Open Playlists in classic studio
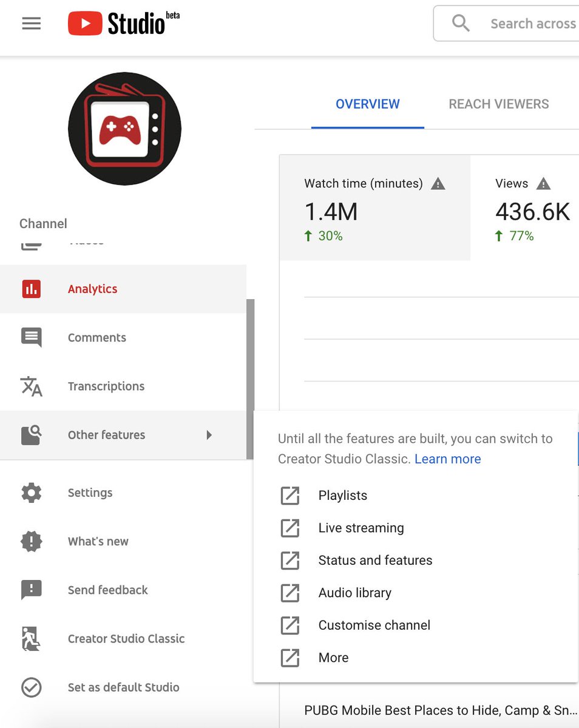The width and height of the screenshot is (579, 728). pyautogui.click(x=343, y=496)
